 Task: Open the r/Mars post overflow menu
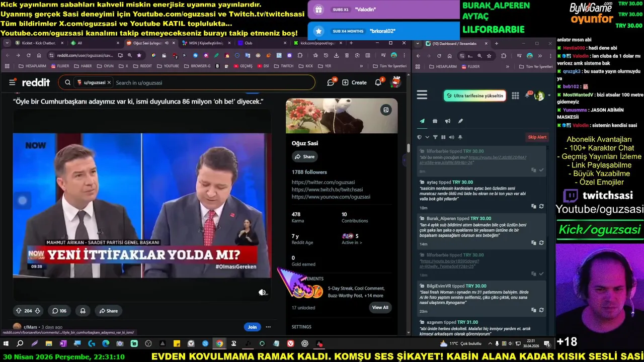coord(268,327)
